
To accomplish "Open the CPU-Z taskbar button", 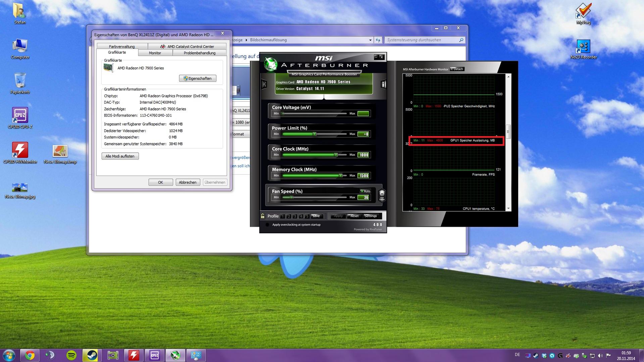I will coord(154,355).
